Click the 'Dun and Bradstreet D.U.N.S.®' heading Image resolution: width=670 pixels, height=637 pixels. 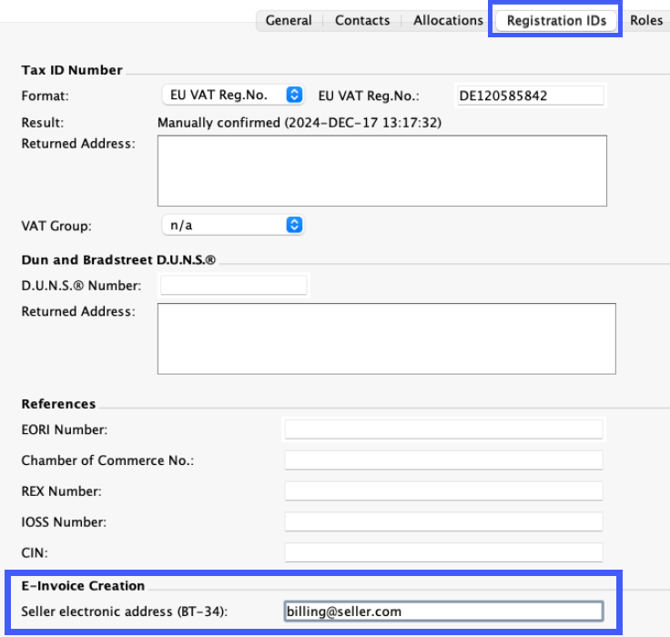[x=118, y=260]
